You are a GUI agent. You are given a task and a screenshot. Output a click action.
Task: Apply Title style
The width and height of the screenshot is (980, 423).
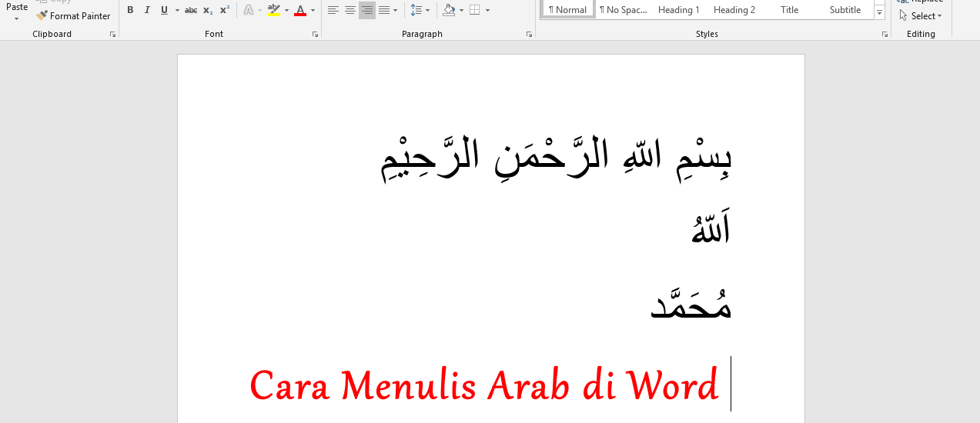[x=789, y=9]
